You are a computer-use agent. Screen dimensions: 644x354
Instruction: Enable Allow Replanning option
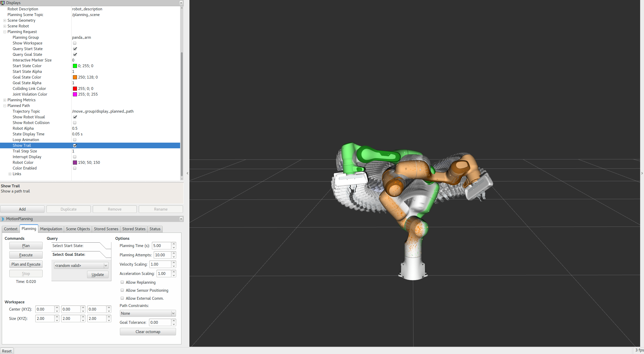(x=122, y=282)
